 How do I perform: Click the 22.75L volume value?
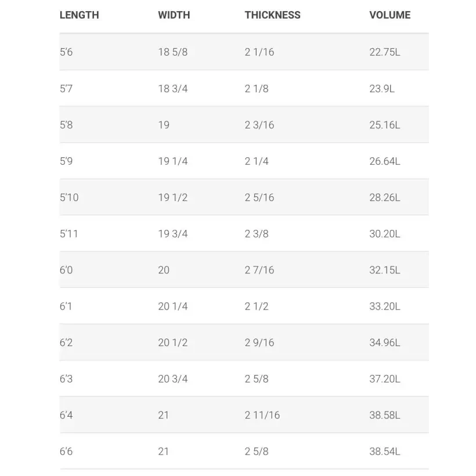point(384,52)
